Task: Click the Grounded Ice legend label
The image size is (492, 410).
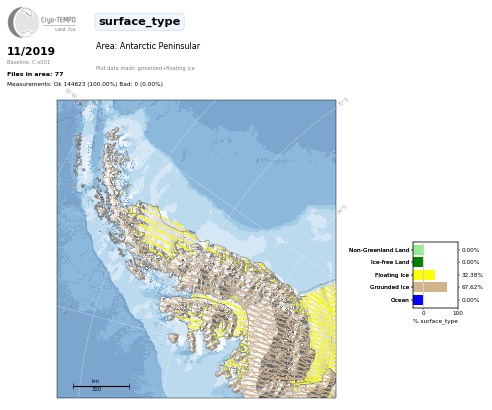Action: (389, 287)
